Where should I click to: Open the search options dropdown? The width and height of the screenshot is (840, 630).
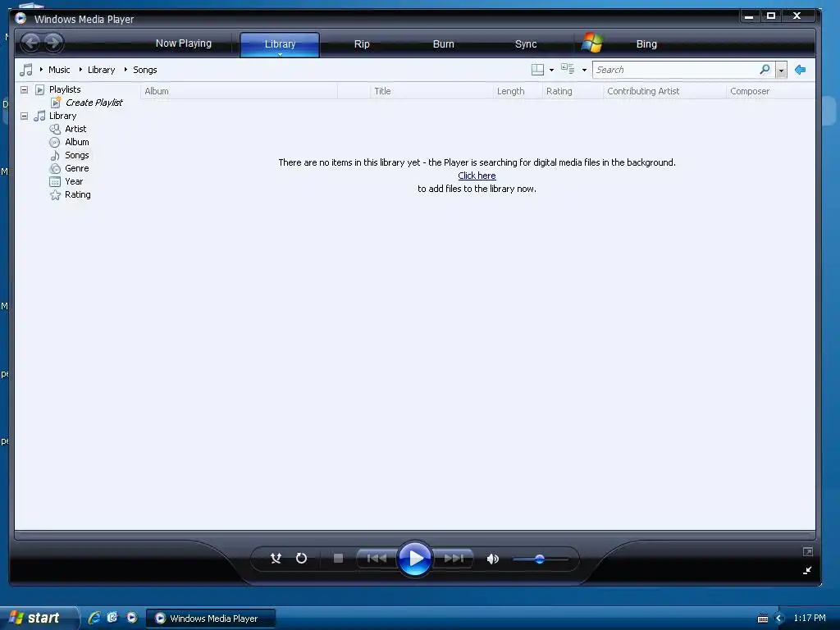pyautogui.click(x=781, y=71)
